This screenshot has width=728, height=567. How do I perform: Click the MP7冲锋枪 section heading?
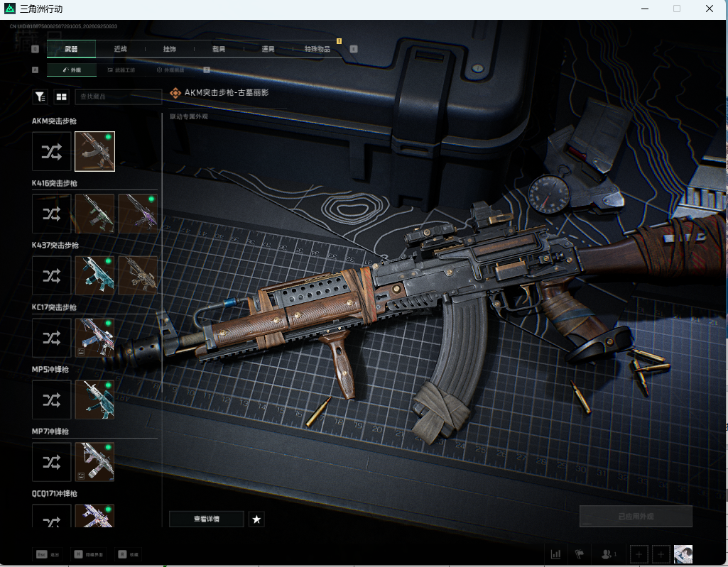point(50,431)
